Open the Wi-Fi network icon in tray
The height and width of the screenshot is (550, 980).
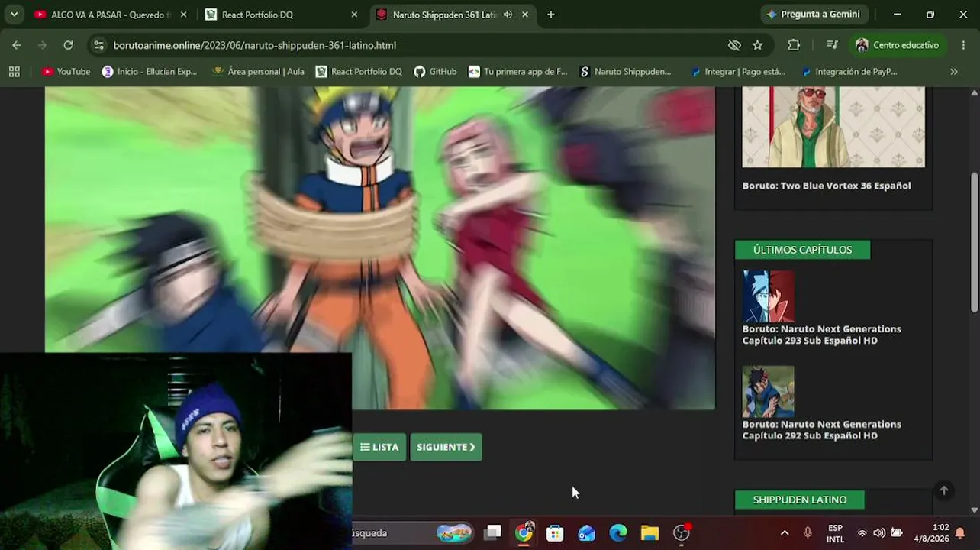(862, 532)
